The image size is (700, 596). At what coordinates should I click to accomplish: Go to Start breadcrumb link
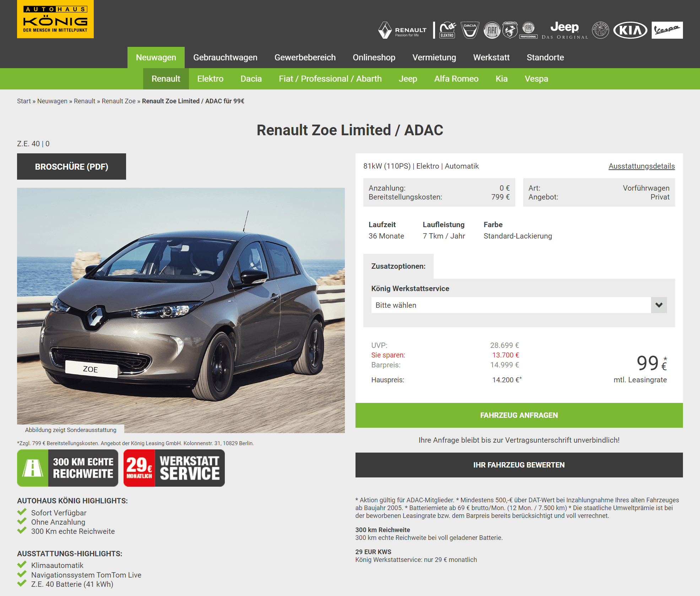(x=24, y=101)
